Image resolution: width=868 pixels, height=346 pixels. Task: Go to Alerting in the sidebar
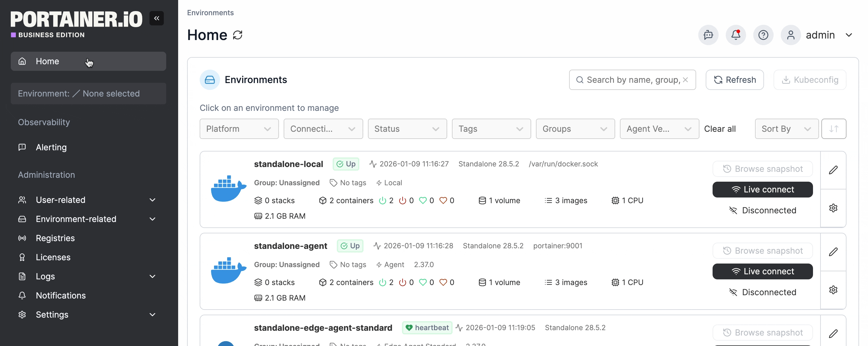click(51, 147)
